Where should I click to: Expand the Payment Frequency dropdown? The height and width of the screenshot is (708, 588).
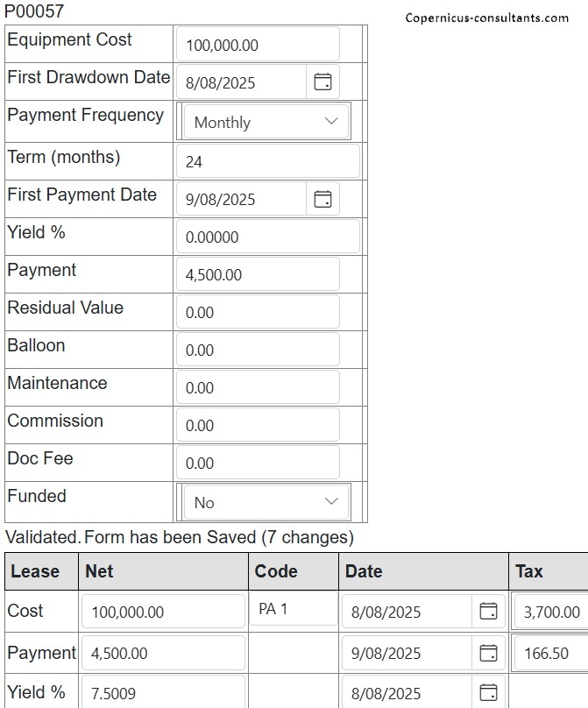tap(265, 122)
